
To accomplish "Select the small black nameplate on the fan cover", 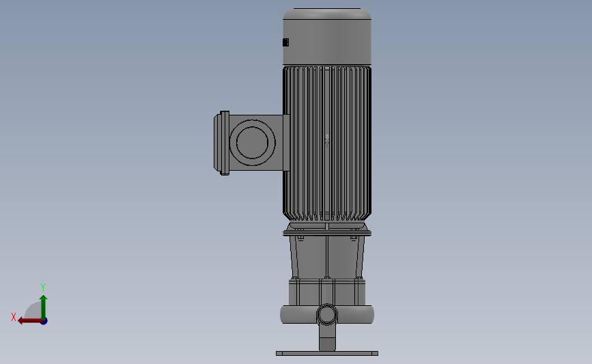I will click(x=286, y=42).
